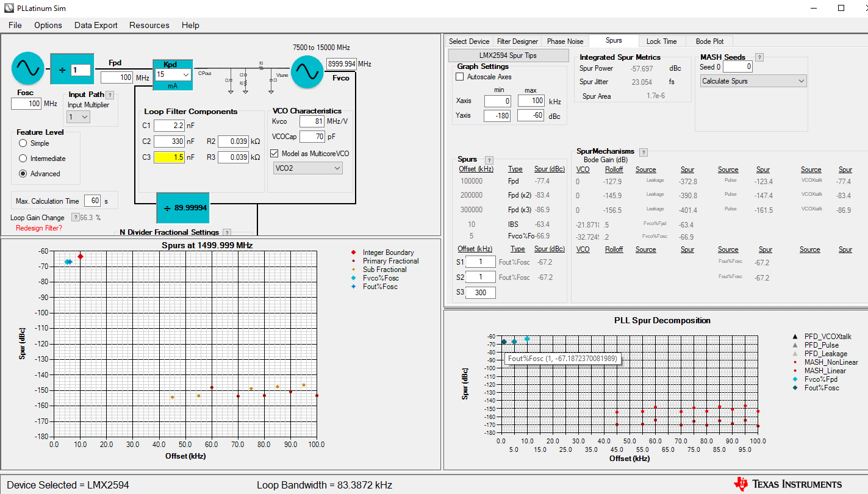Click the Kvco value field
868x494 pixels.
coord(312,121)
